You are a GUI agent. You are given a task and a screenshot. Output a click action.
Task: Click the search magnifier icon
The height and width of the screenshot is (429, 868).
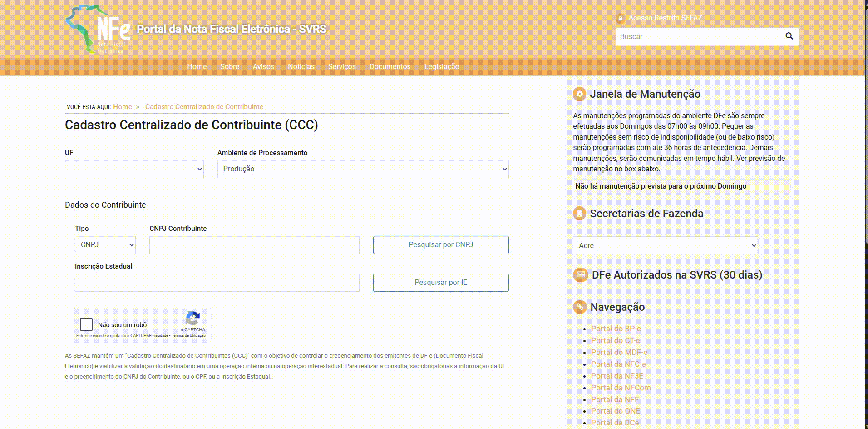tap(789, 36)
